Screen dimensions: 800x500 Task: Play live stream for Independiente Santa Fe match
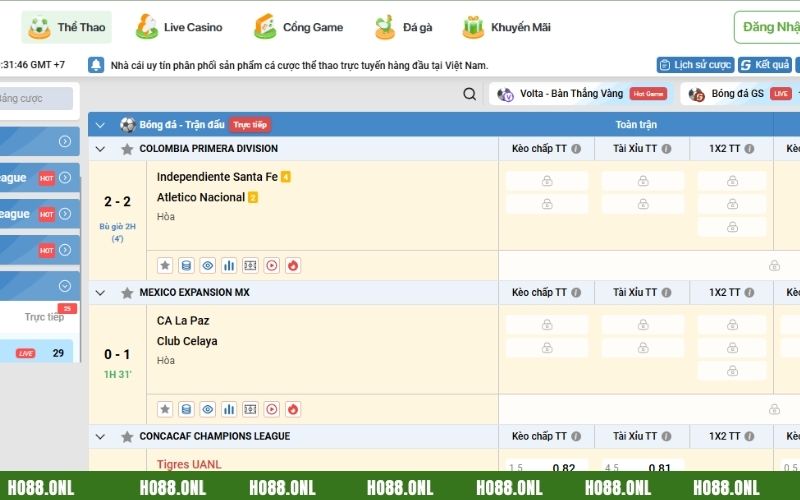(x=271, y=265)
